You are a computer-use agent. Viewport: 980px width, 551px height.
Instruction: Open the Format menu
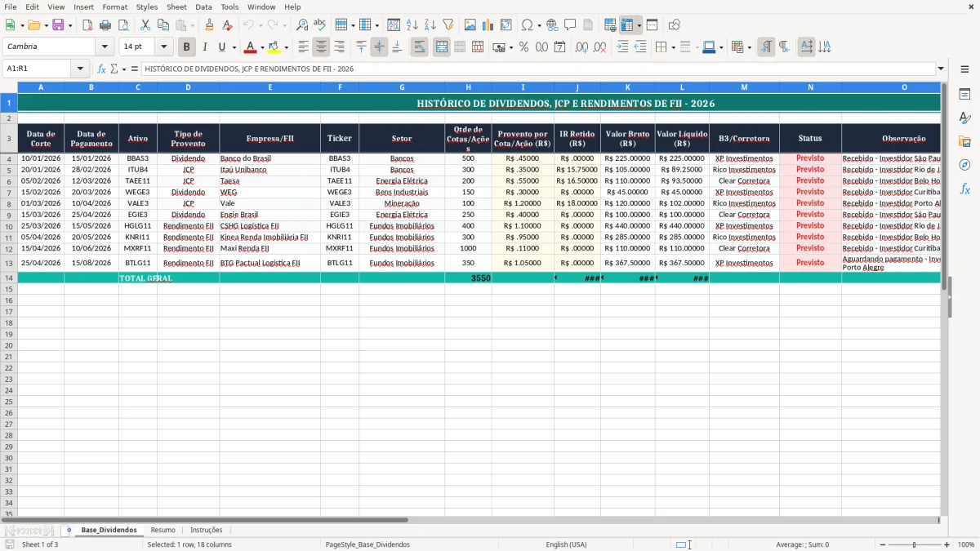tap(114, 7)
